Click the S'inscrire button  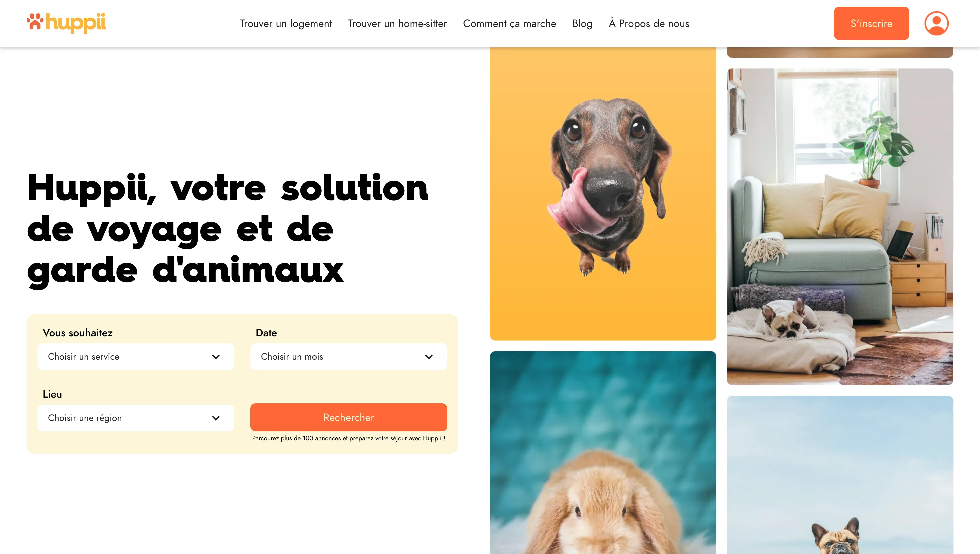[871, 23]
